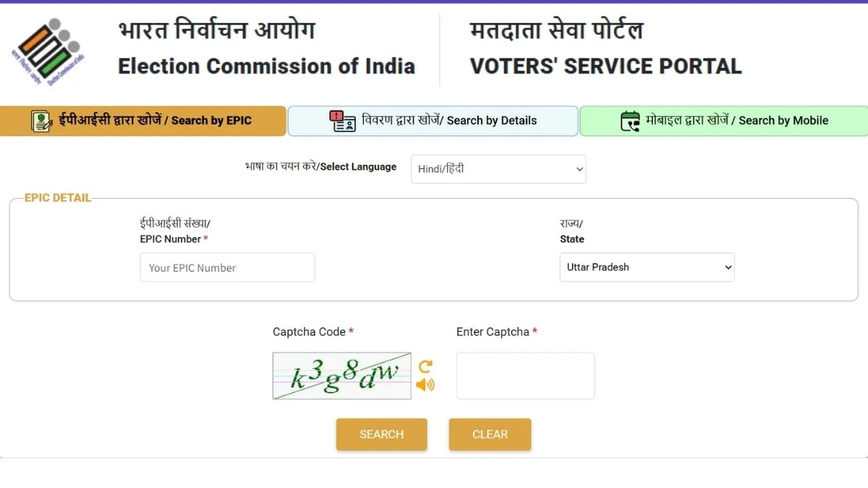The height and width of the screenshot is (488, 868).
Task: Click the Voters' Service Portal heading
Action: [605, 67]
